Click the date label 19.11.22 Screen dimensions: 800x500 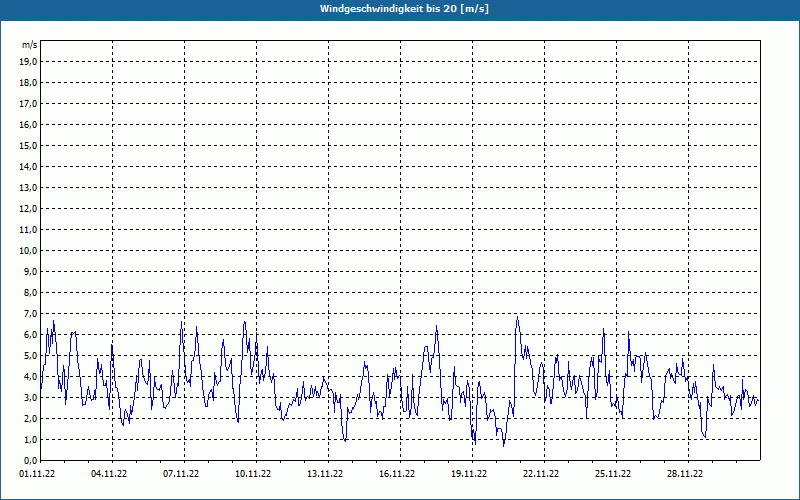[x=469, y=474]
